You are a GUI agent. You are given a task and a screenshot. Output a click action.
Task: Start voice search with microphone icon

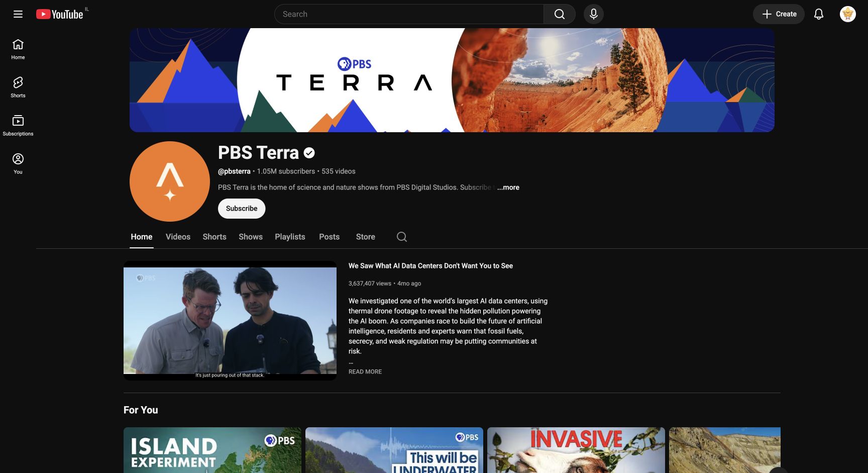593,14
